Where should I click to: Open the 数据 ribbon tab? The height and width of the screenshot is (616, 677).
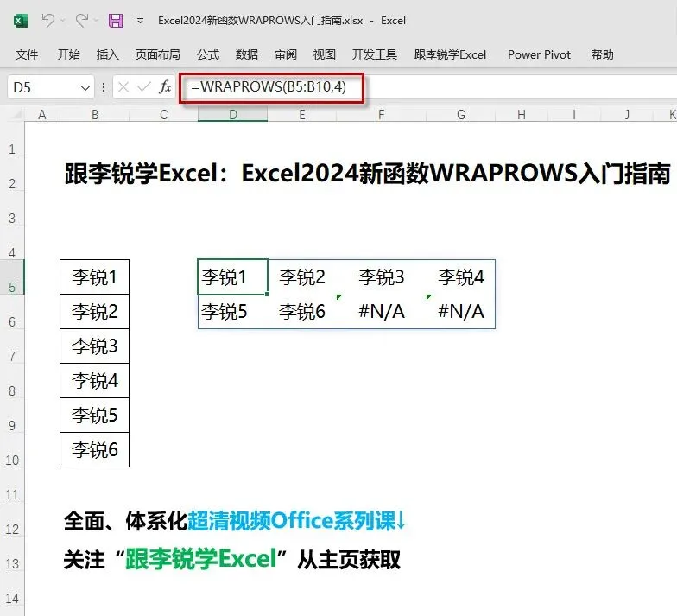click(x=247, y=54)
